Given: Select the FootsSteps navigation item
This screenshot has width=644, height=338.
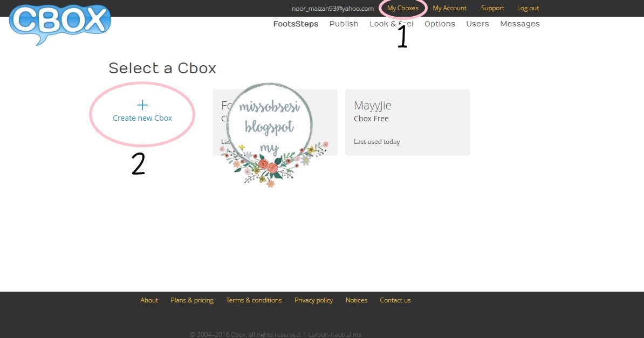Looking at the screenshot, I should tap(296, 24).
